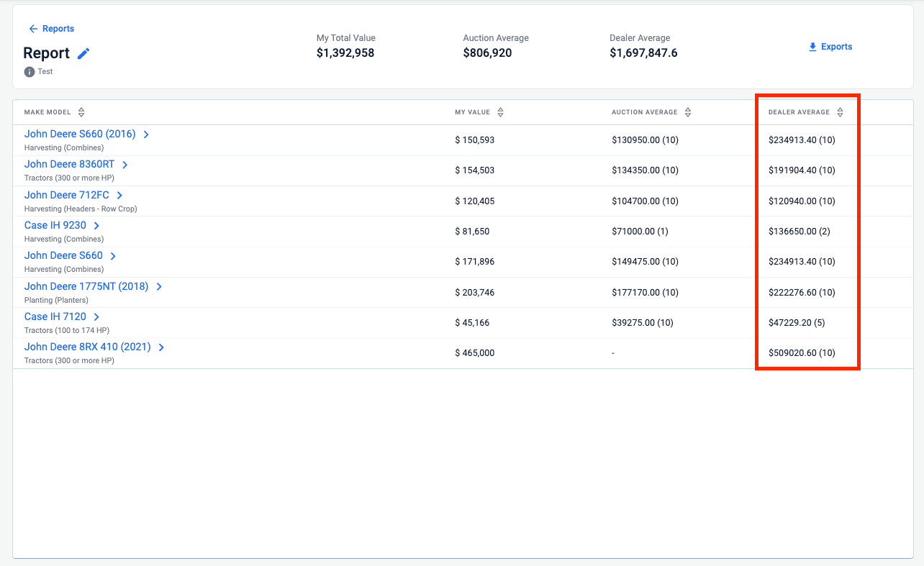Open John Deere S660 (2016) link
924x566 pixels.
80,134
